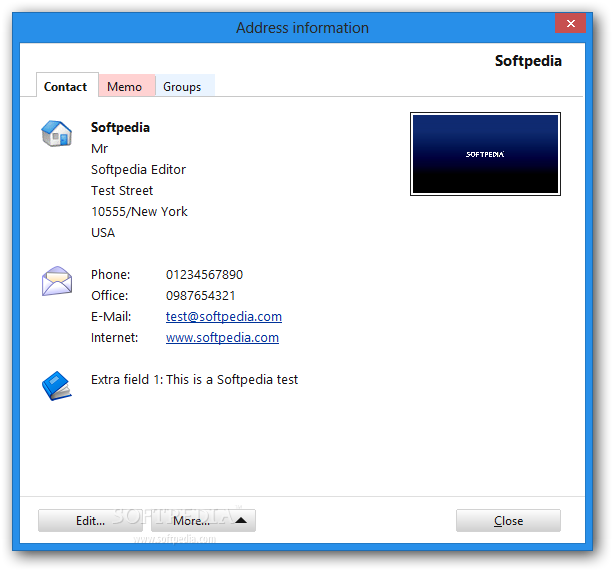Click the 'Test Street' address line
The height and width of the screenshot is (571, 613).
tap(122, 191)
